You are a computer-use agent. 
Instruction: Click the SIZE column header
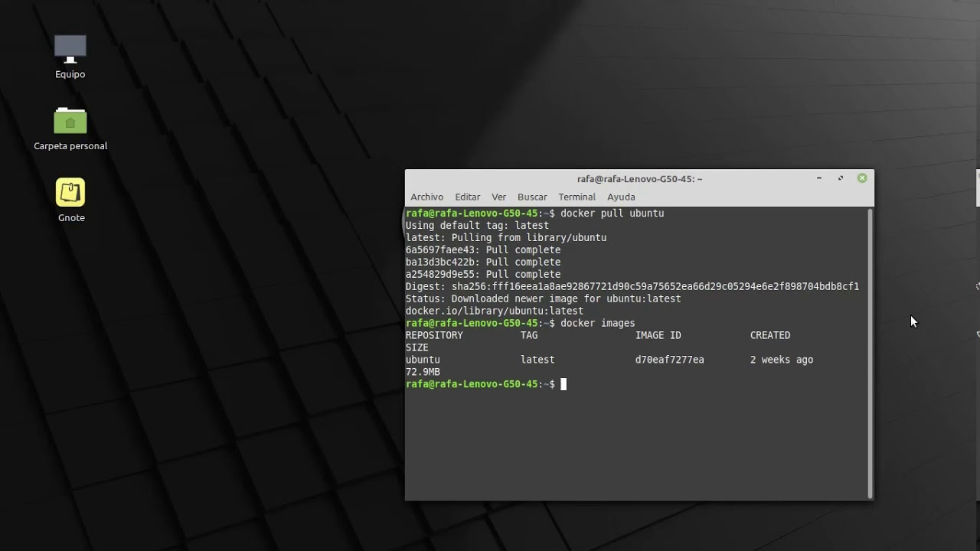coord(417,348)
